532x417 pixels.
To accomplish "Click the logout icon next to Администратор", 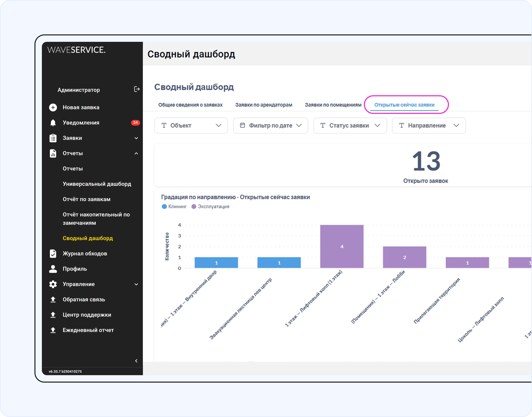I will [137, 89].
